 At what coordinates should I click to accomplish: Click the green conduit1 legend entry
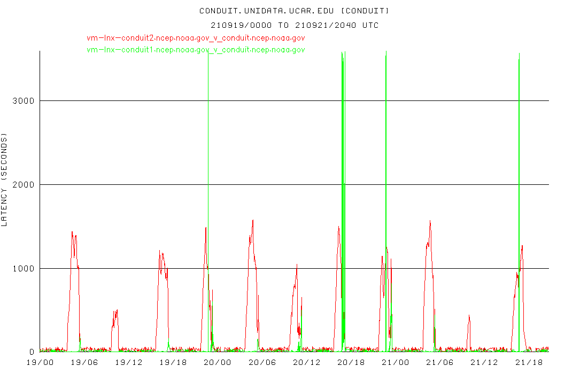[x=196, y=50]
